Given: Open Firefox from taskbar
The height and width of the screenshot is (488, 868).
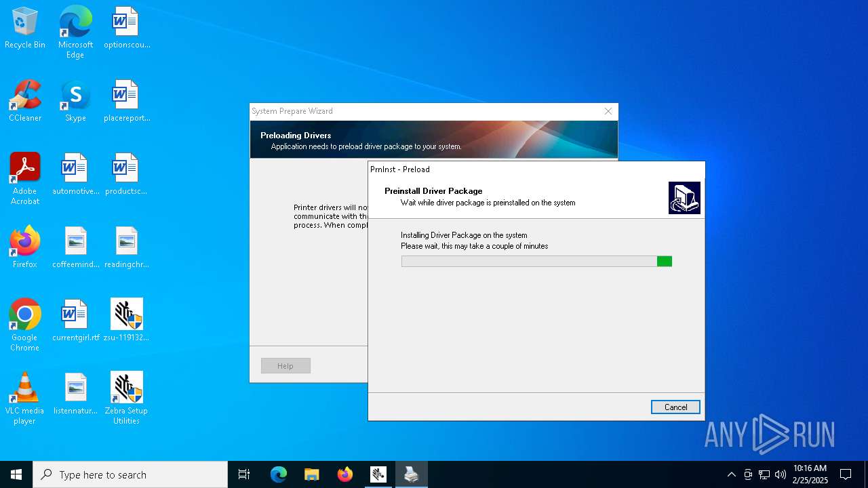Looking at the screenshot, I should (x=345, y=474).
